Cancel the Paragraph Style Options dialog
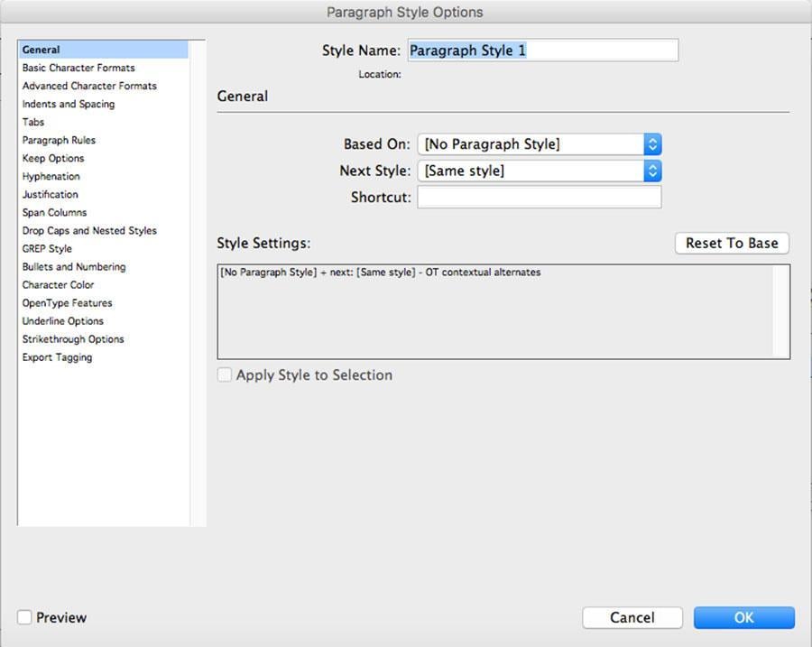Viewport: 812px width, 647px height. tap(632, 617)
